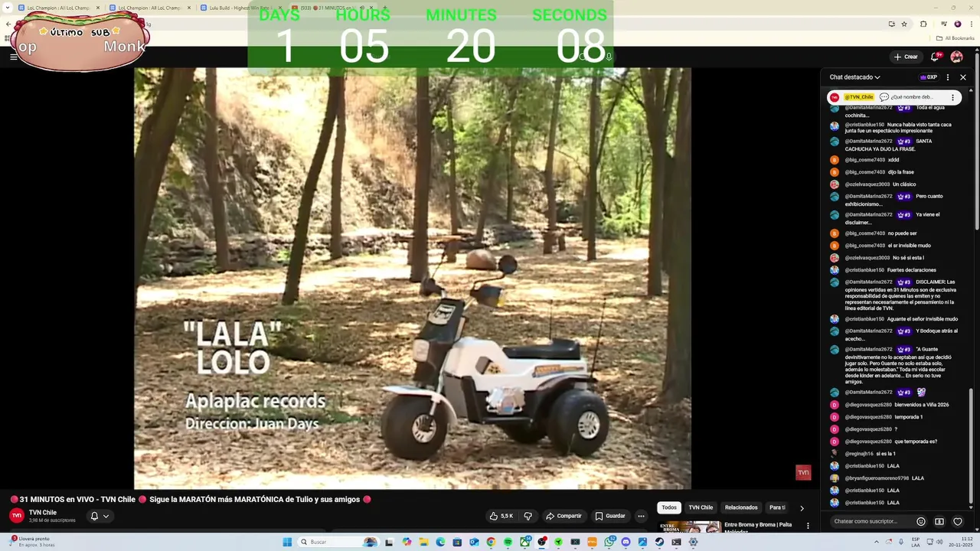Click @reginajh16 'si es la 1' message
The image size is (980, 551).
(x=896, y=454)
